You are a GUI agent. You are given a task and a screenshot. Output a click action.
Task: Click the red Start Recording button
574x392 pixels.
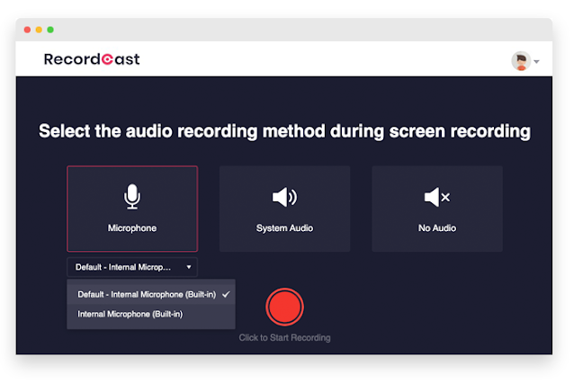pyautogui.click(x=285, y=307)
